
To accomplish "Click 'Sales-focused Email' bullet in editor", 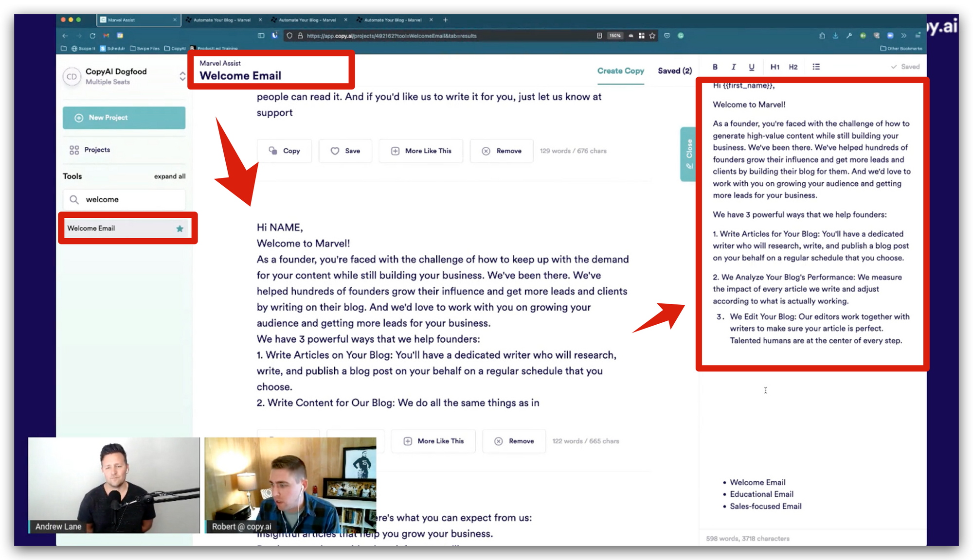I will pos(765,507).
